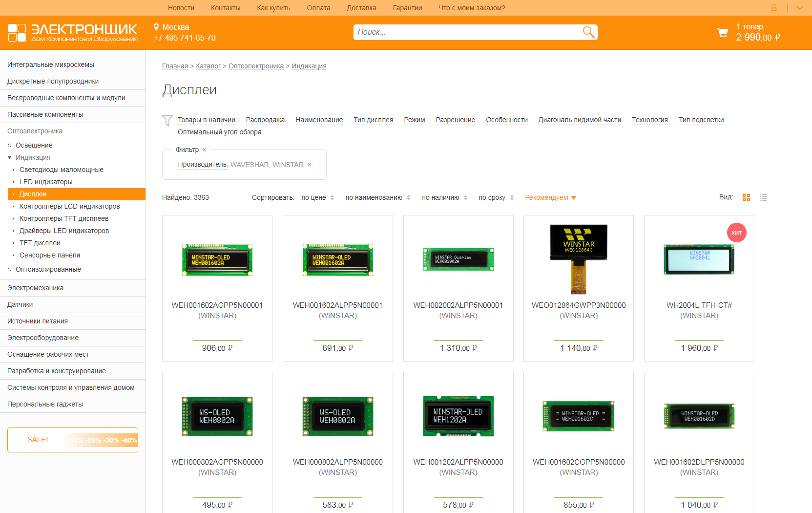Expand the top-right chevron menu
The image size is (812, 513).
[x=800, y=8]
